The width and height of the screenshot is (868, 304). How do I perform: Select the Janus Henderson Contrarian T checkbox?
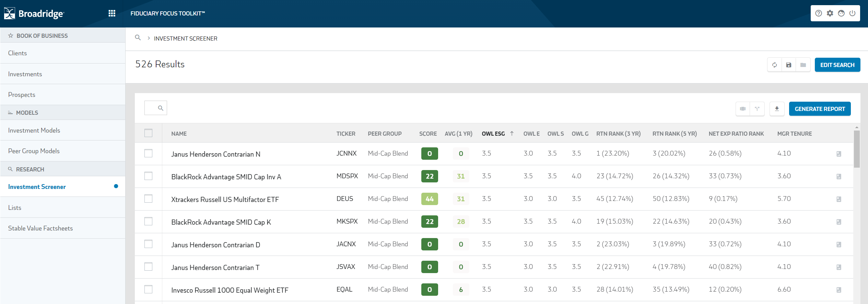[148, 267]
